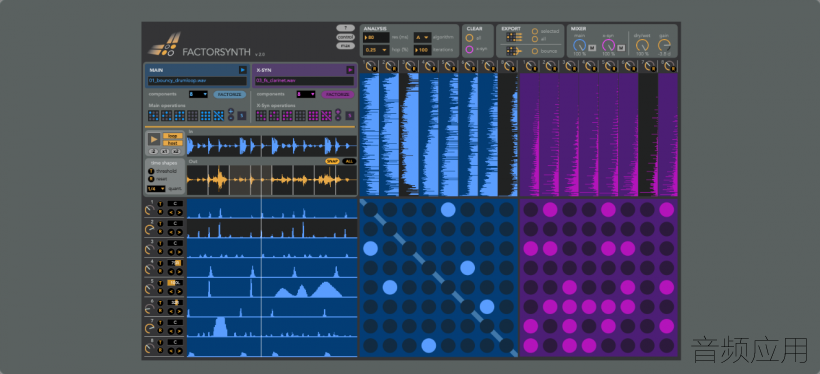Screen dimensions: 820x374
Task: Select the Export all option circle
Action: 534,39
